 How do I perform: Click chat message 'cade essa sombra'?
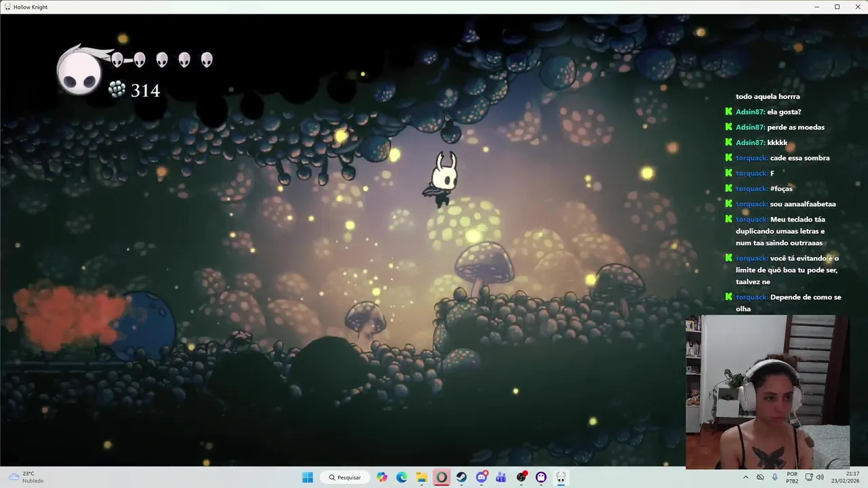(800, 158)
